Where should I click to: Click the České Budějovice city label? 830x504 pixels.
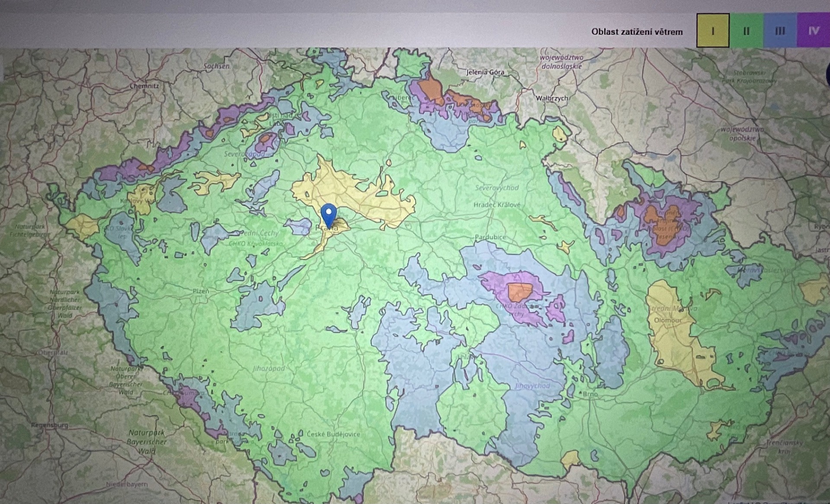[333, 434]
